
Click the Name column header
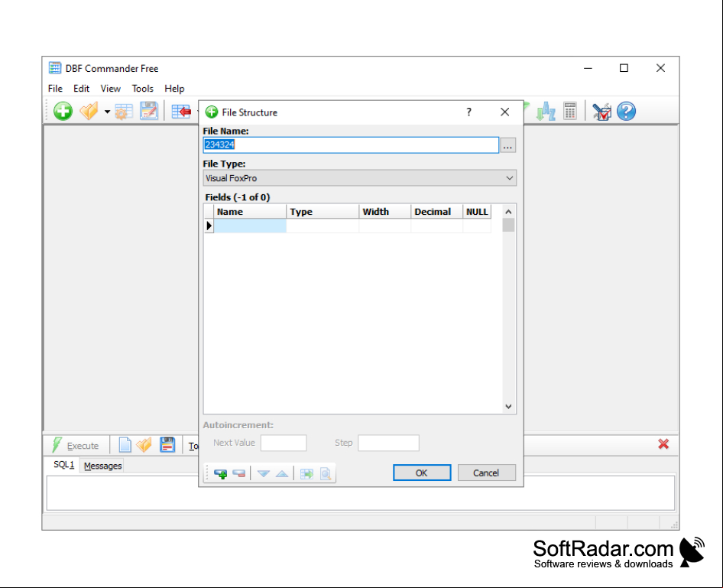[250, 212]
